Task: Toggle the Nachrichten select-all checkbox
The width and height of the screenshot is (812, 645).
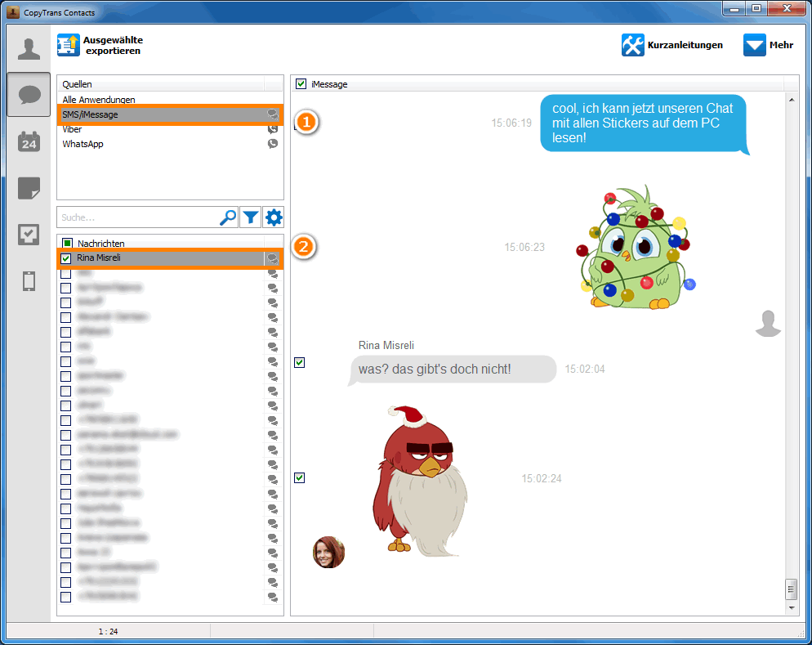Action: [67, 243]
